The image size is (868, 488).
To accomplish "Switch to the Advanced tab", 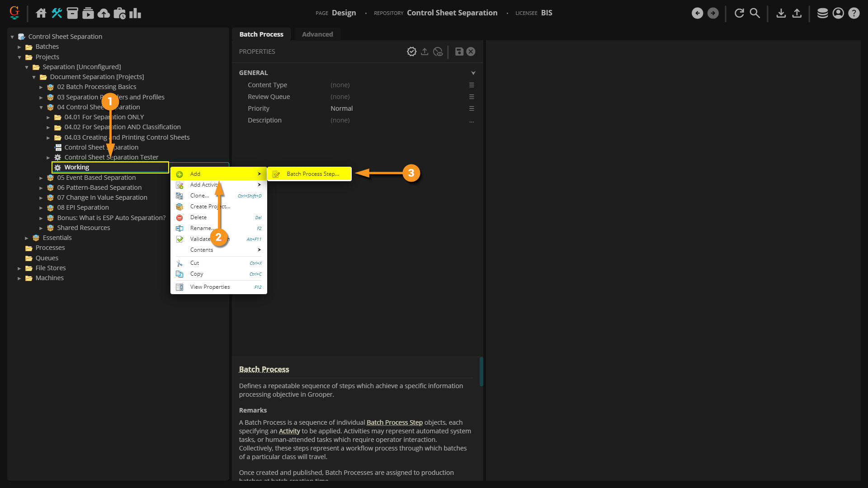I will coord(317,34).
